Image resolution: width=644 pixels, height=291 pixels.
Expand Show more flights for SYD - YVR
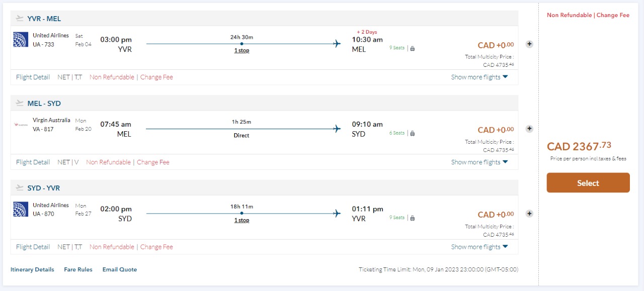tap(479, 247)
